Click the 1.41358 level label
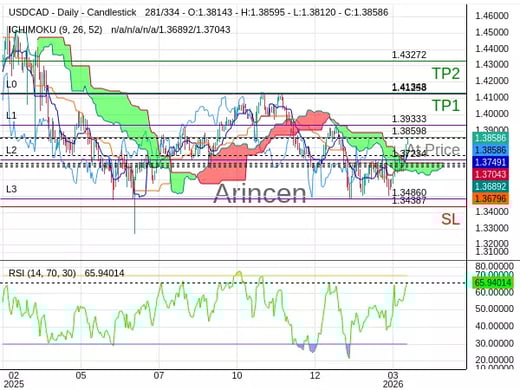This screenshot has width=520, height=390. pyautogui.click(x=409, y=87)
